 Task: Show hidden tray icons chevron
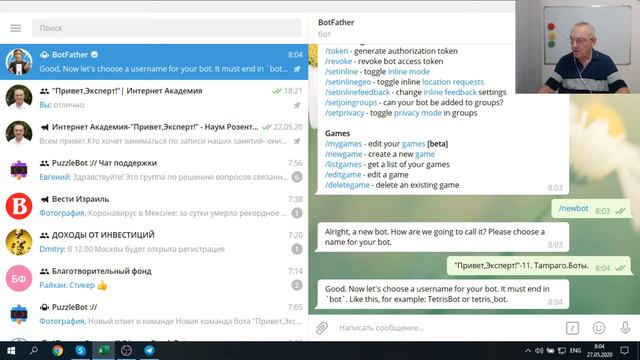coord(528,351)
